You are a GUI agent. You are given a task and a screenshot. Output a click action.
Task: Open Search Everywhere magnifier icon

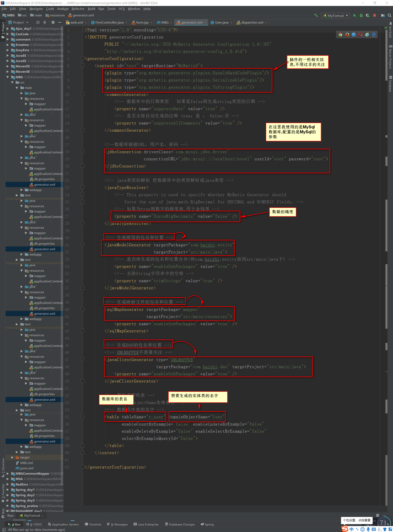pos(390,15)
